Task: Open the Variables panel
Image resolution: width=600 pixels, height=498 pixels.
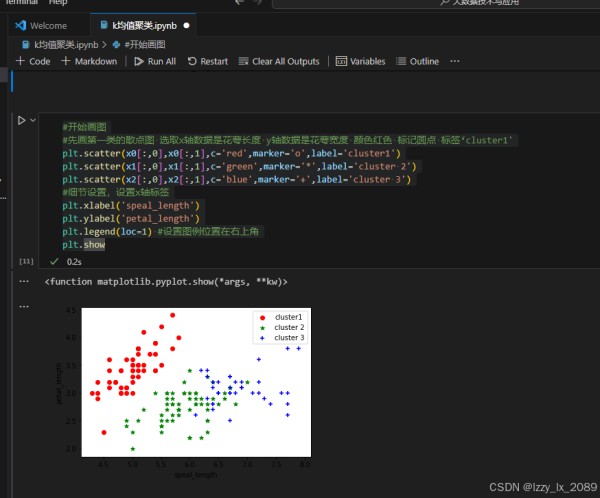Action: tap(360, 61)
